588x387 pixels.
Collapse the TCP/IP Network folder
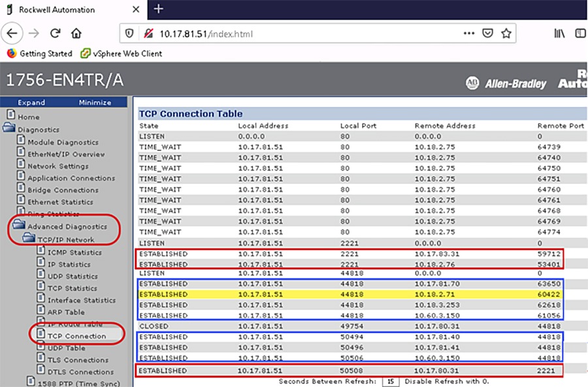point(29,238)
